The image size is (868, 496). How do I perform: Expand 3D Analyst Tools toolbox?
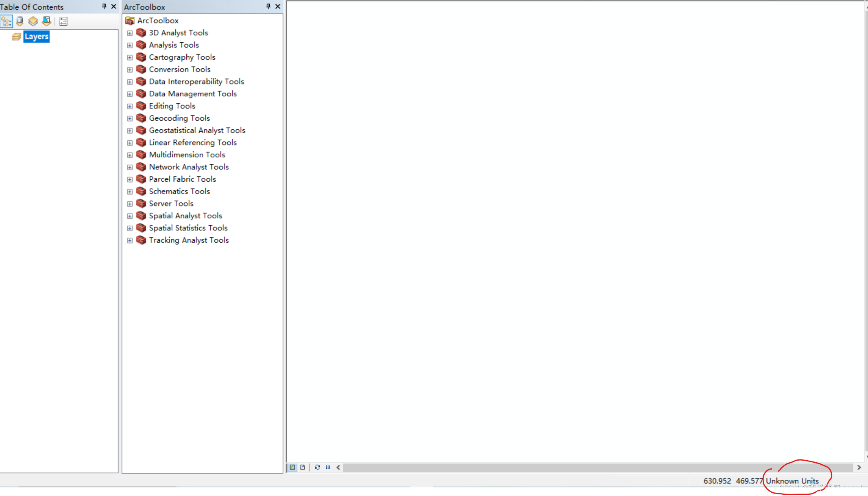[130, 33]
